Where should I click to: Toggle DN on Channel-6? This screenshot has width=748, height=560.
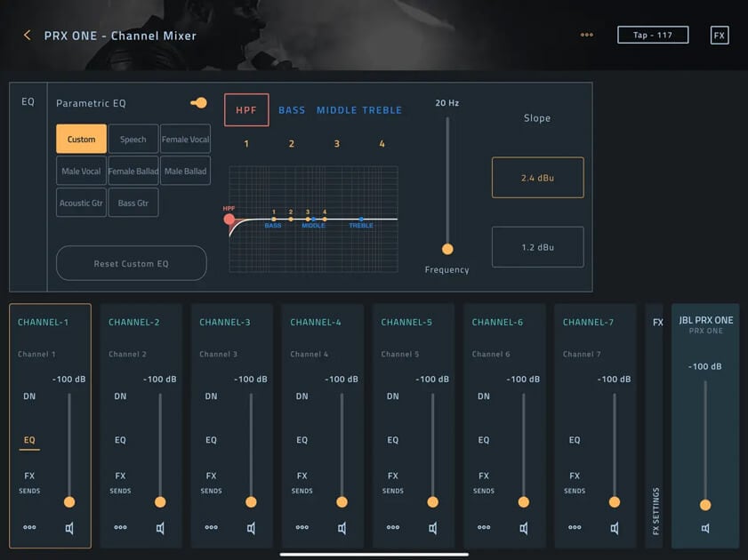pyautogui.click(x=484, y=396)
